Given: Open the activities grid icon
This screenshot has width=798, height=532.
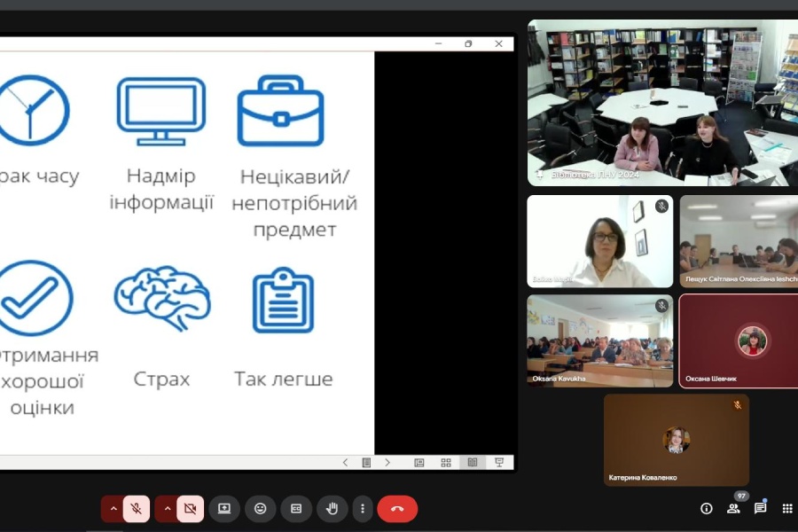Looking at the screenshot, I should [786, 508].
